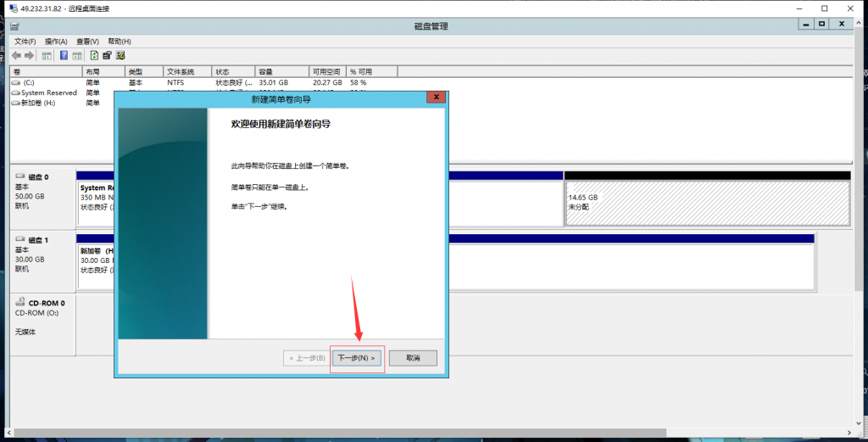This screenshot has height=442, width=868.
Task: Click the back arrow toolbar icon
Action: click(16, 55)
